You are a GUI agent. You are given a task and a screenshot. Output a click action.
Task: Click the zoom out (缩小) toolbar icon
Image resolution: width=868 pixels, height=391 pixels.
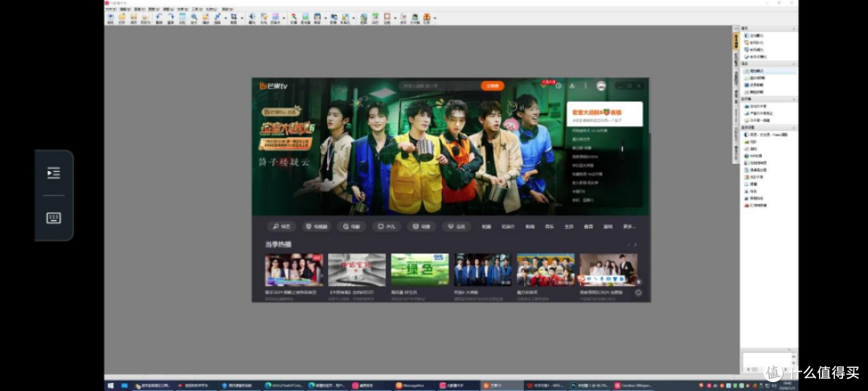point(206,18)
